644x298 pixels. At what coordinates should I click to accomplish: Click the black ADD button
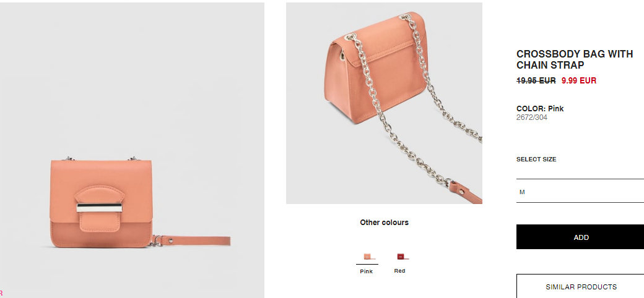(580, 237)
